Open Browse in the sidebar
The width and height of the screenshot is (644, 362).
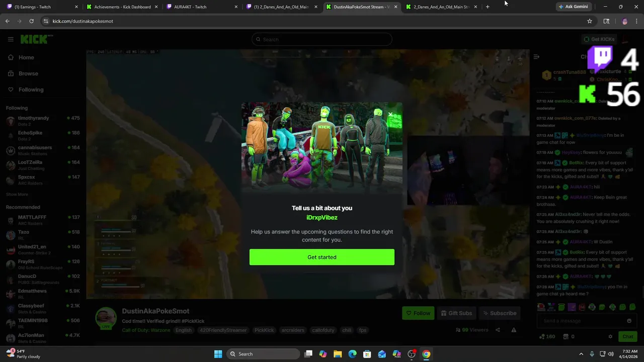23,73
